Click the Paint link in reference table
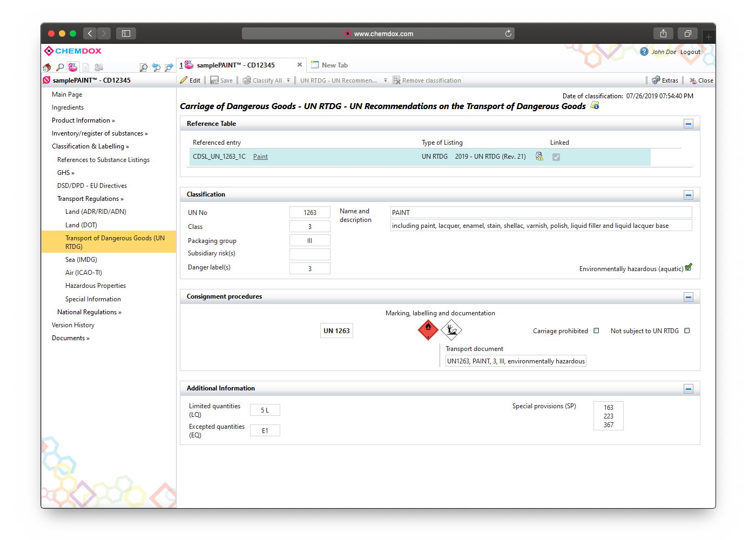This screenshot has width=756, height=540. (260, 157)
